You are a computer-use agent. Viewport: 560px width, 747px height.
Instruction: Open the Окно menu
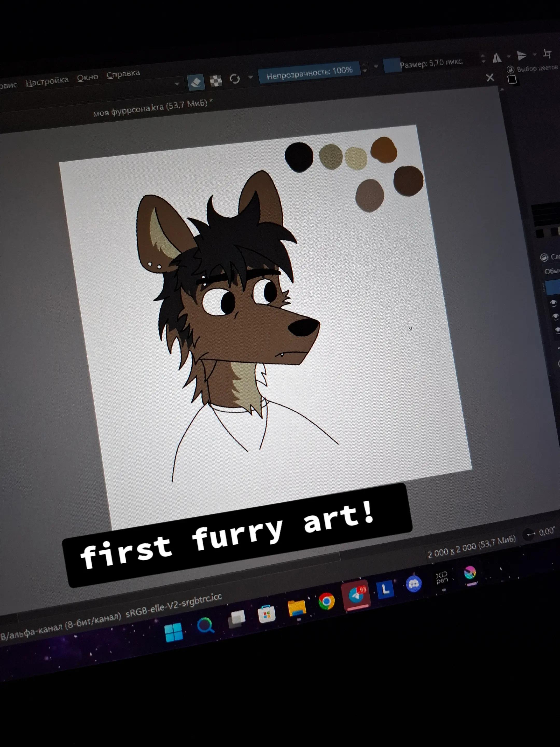(87, 77)
